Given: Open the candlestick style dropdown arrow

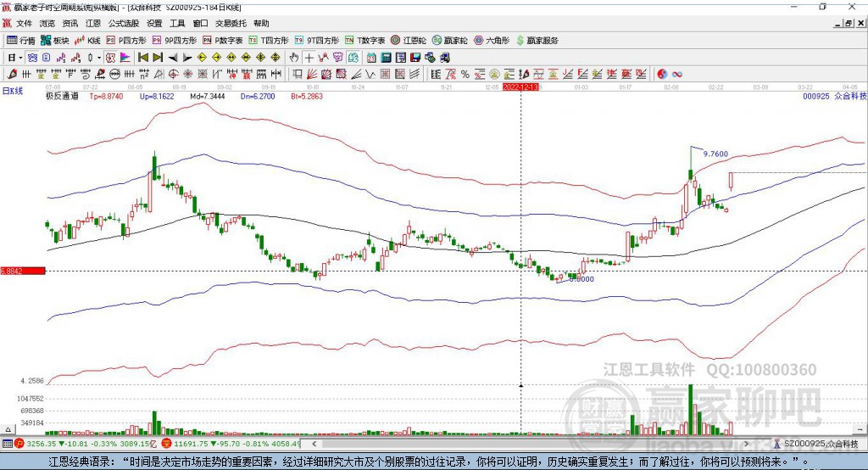Looking at the screenshot, I should [99, 58].
